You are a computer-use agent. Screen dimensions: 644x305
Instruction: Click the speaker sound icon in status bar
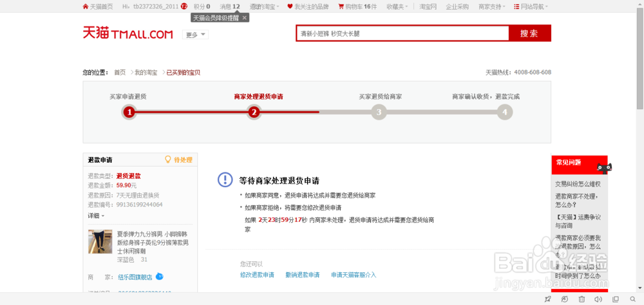coord(598,299)
